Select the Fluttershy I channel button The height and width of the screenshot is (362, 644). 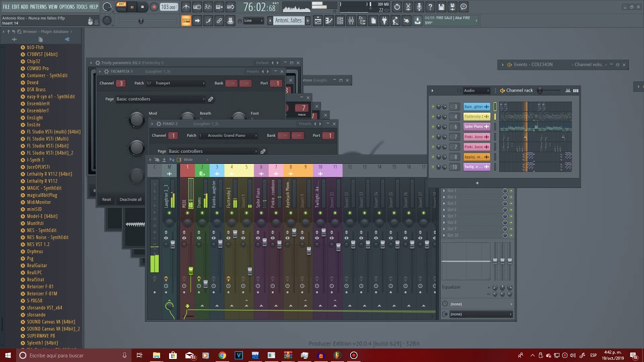pos(476,117)
